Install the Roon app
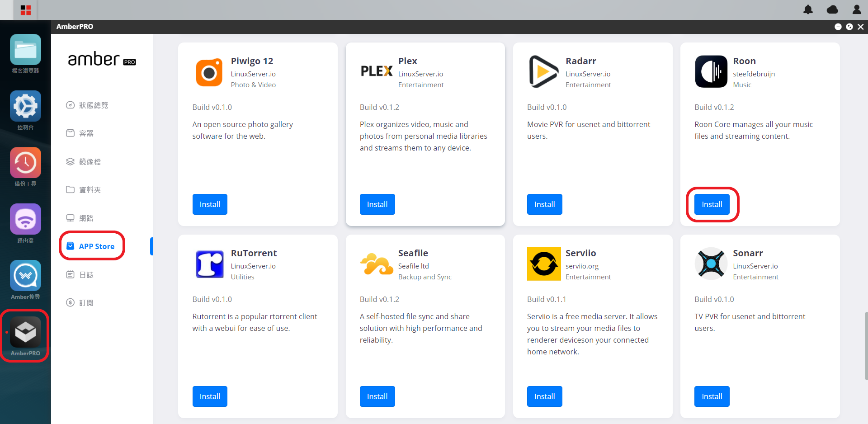The width and height of the screenshot is (868, 424). point(712,204)
